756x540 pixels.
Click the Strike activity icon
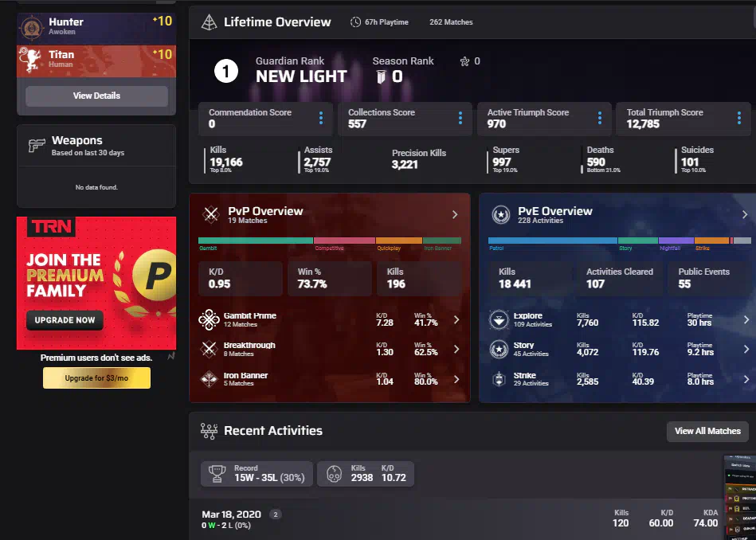pyautogui.click(x=499, y=379)
